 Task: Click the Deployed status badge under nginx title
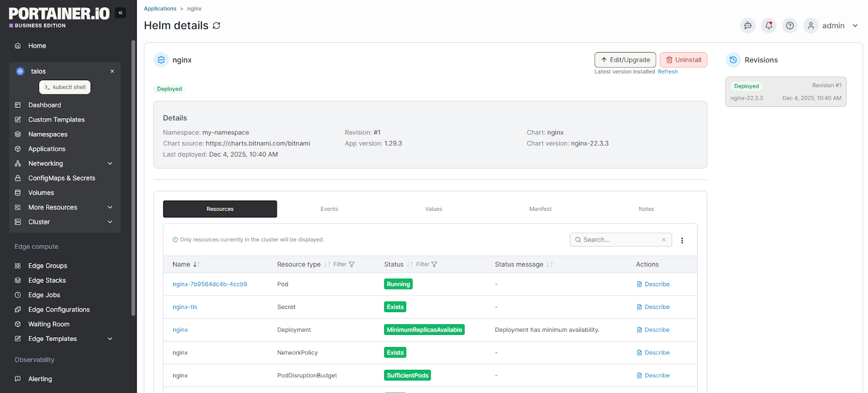[169, 89]
